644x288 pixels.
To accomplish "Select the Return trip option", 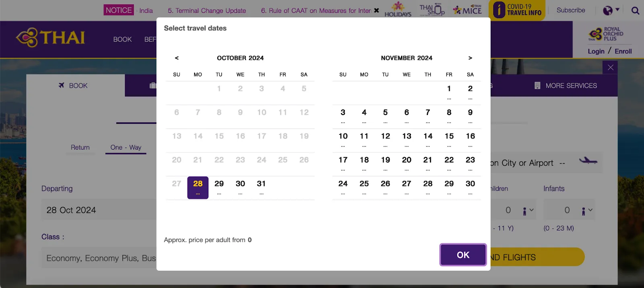I will (80, 147).
